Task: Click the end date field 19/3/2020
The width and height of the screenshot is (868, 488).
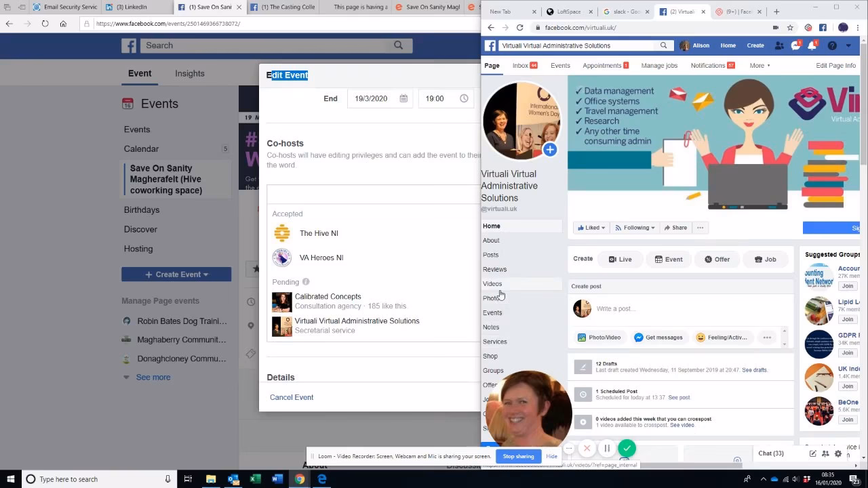Action: pos(380,98)
